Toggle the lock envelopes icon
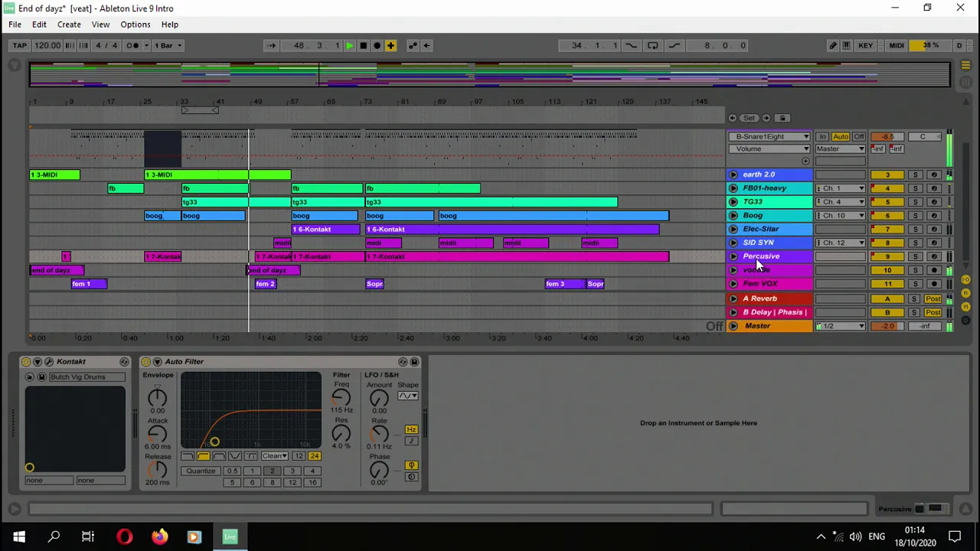 coord(782,118)
